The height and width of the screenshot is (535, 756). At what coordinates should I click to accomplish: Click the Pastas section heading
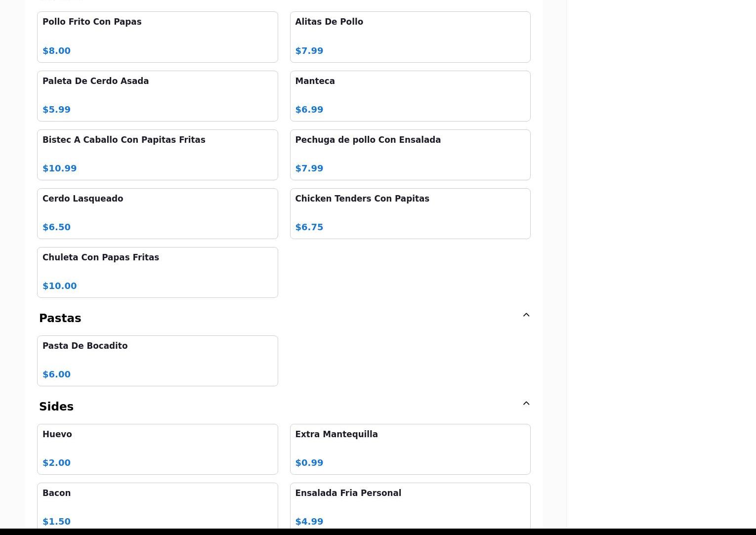pos(60,318)
